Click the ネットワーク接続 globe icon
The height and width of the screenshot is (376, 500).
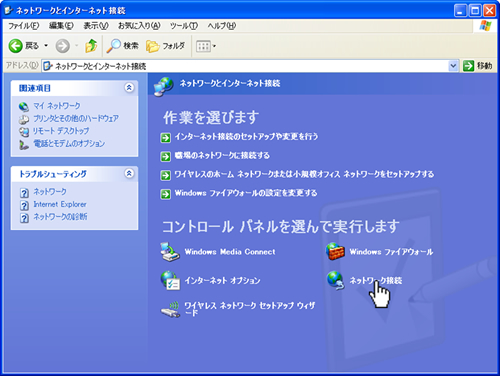point(335,280)
